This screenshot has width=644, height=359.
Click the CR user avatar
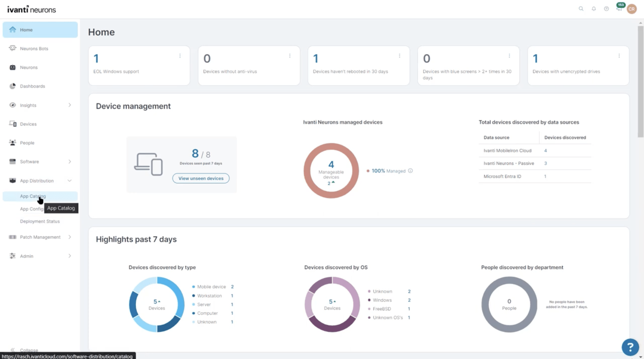point(631,9)
